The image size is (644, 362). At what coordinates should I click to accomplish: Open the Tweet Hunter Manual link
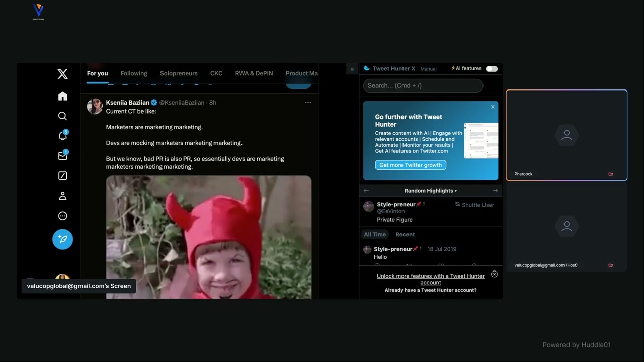428,69
